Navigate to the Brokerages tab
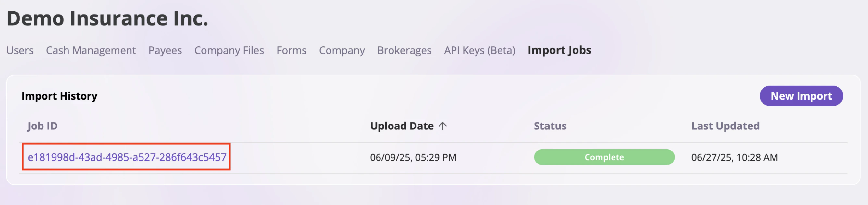 coord(404,50)
